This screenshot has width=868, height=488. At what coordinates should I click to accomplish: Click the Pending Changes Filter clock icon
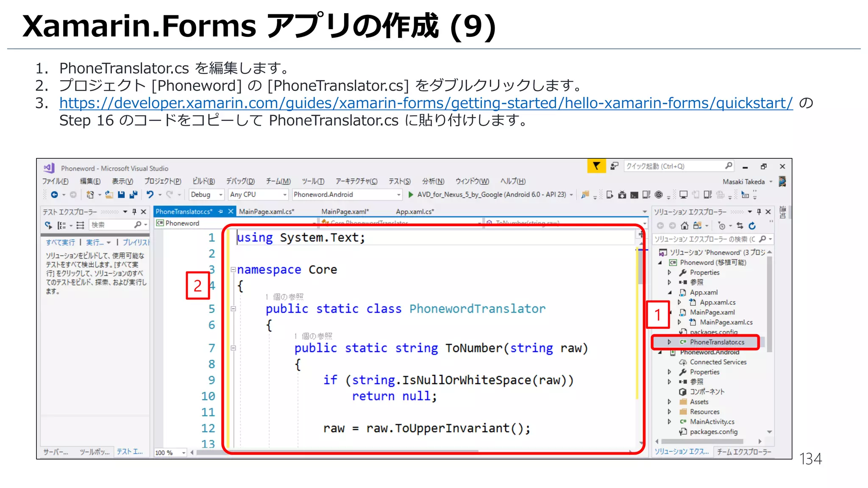(x=722, y=225)
